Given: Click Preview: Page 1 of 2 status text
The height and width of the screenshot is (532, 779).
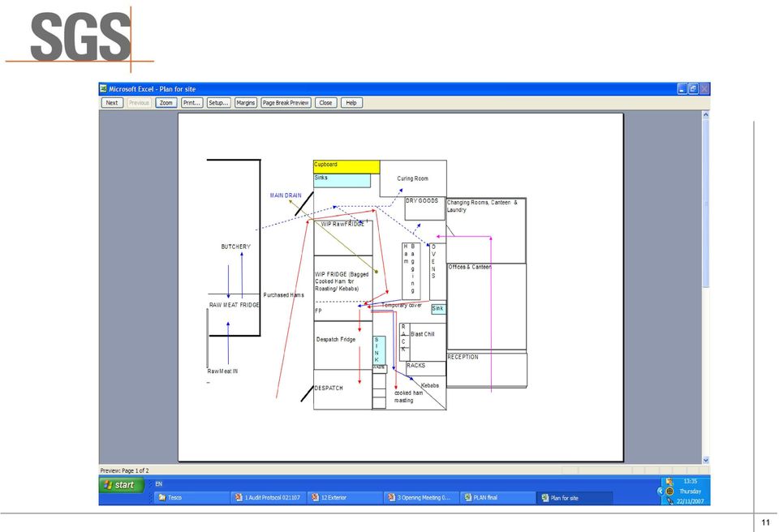Looking at the screenshot, I should coord(124,470).
